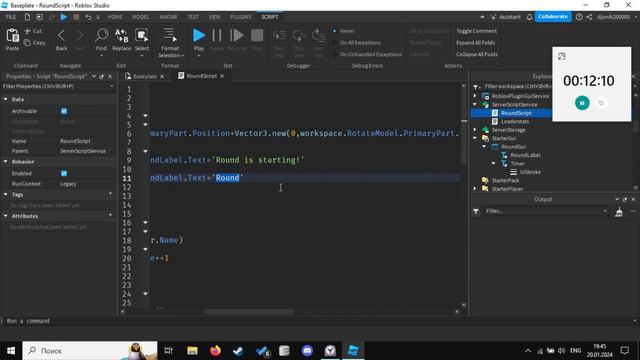Toggle the Enabled checkbox in Behavior

64,173
